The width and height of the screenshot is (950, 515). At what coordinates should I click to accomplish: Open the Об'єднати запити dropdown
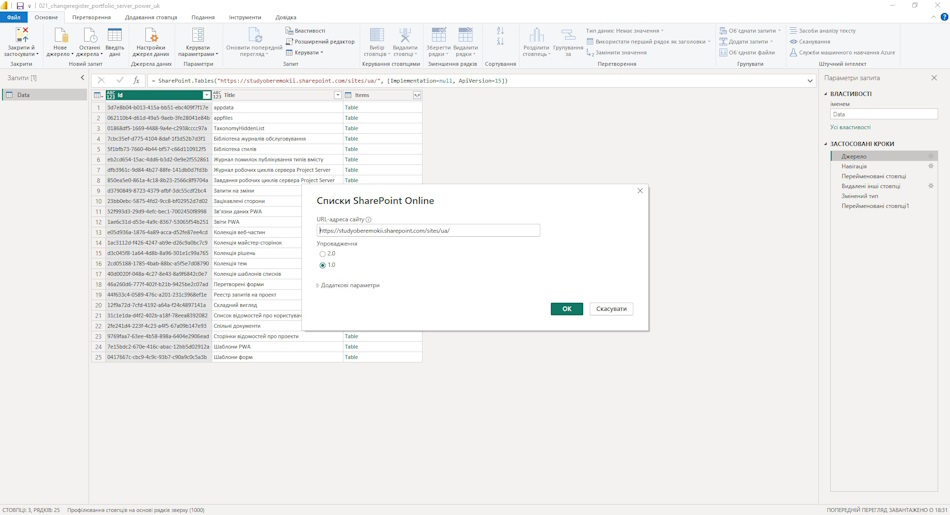point(750,30)
